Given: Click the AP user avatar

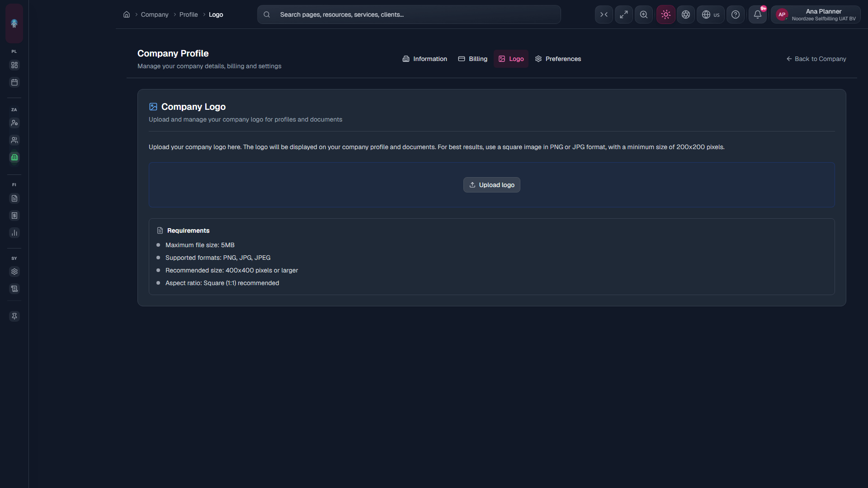Looking at the screenshot, I should tap(782, 14).
